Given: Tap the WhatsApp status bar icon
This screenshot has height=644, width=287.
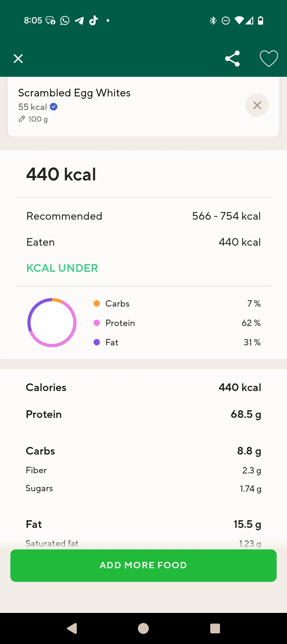Looking at the screenshot, I should [65, 20].
